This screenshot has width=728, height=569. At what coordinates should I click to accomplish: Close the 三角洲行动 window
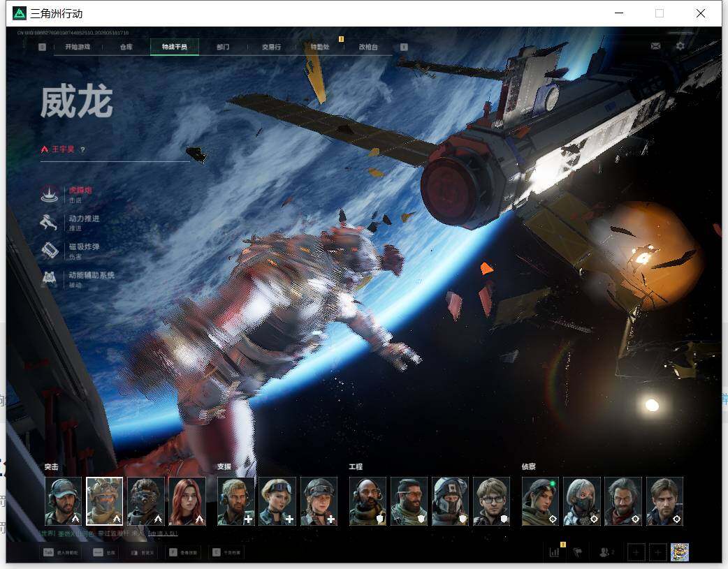coord(701,13)
